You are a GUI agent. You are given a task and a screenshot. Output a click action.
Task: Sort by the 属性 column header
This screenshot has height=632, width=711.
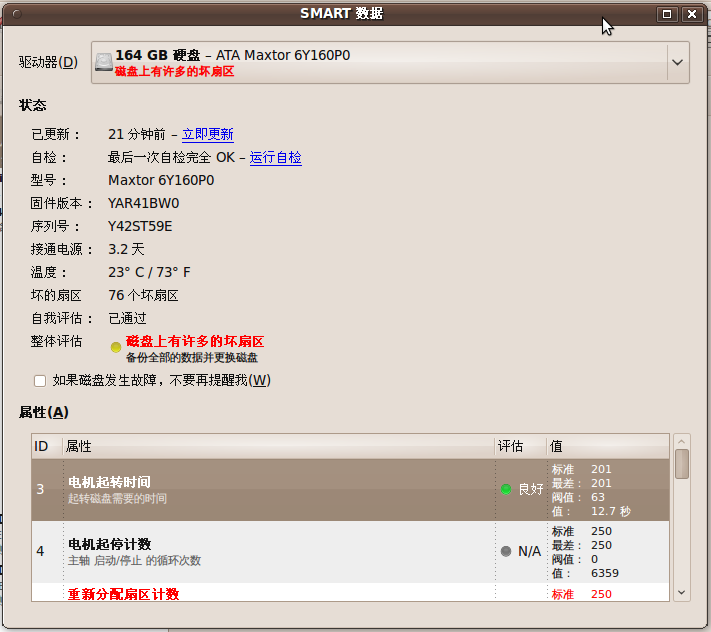tap(278, 447)
